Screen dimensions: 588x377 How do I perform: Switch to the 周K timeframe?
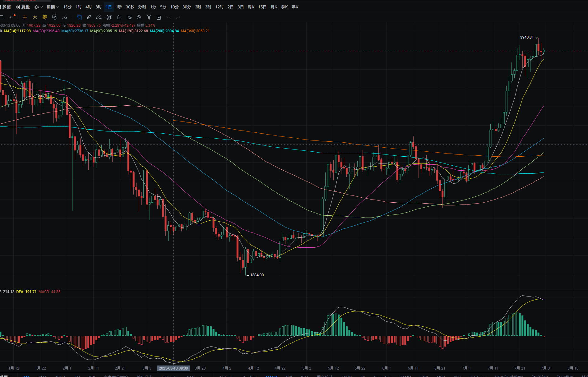pyautogui.click(x=251, y=7)
